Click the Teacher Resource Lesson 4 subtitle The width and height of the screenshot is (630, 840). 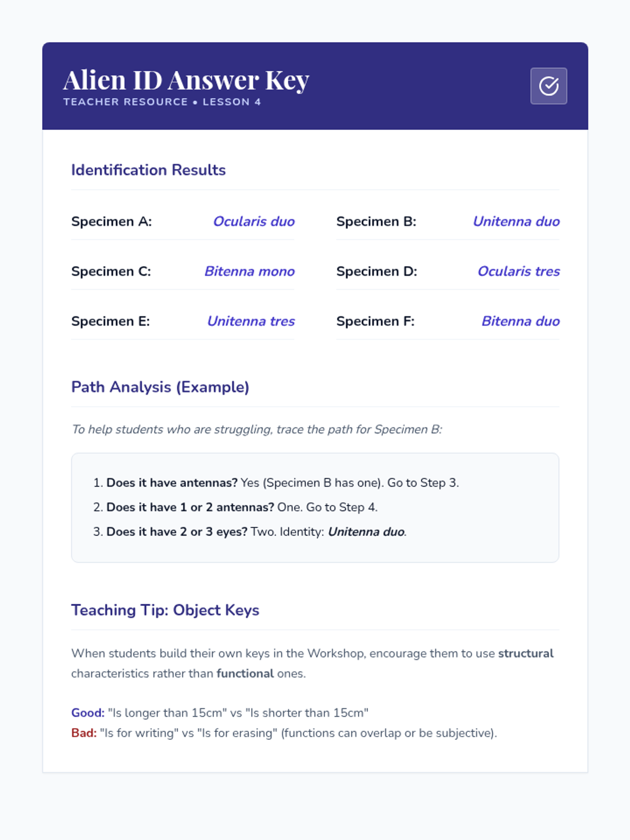pyautogui.click(x=162, y=102)
